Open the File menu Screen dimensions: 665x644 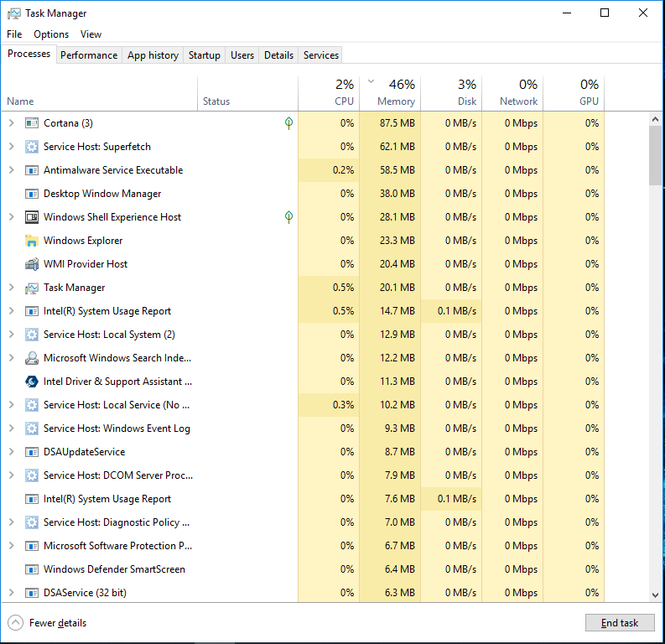tap(14, 34)
